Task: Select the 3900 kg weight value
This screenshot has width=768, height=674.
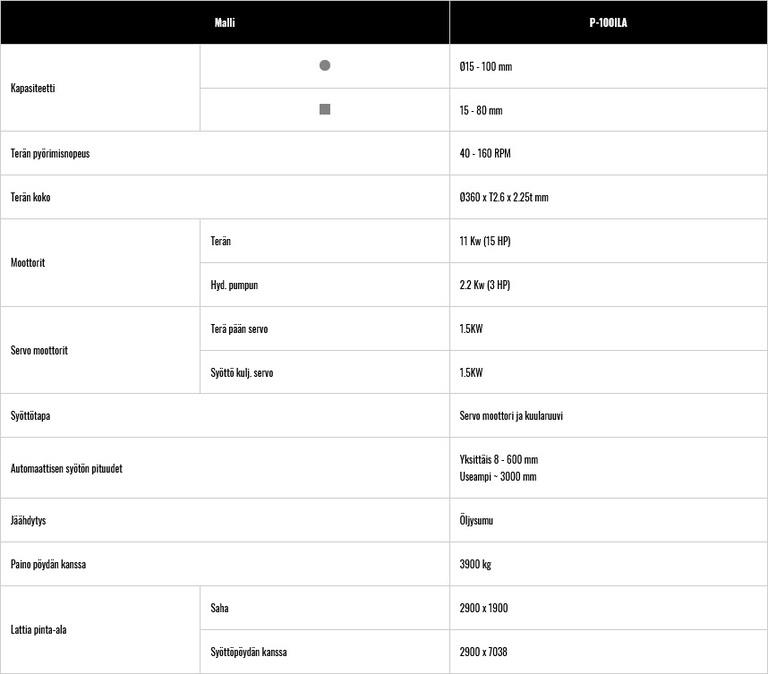Action: tap(475, 565)
